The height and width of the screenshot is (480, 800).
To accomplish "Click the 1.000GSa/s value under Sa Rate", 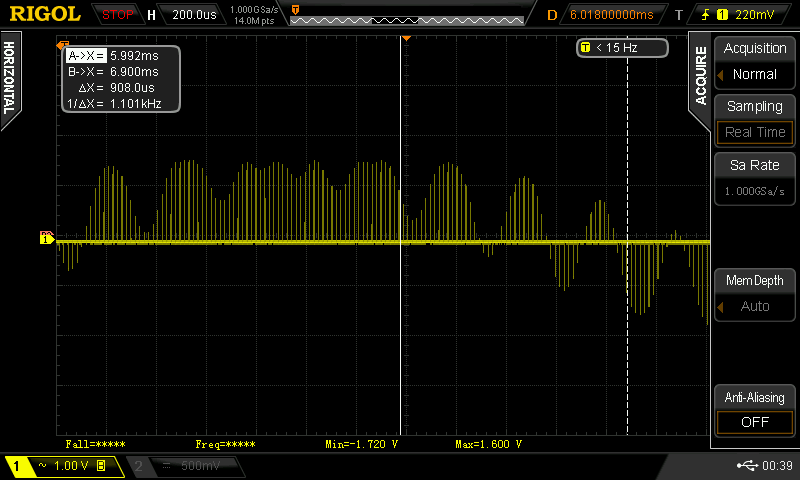I will 755,191.
